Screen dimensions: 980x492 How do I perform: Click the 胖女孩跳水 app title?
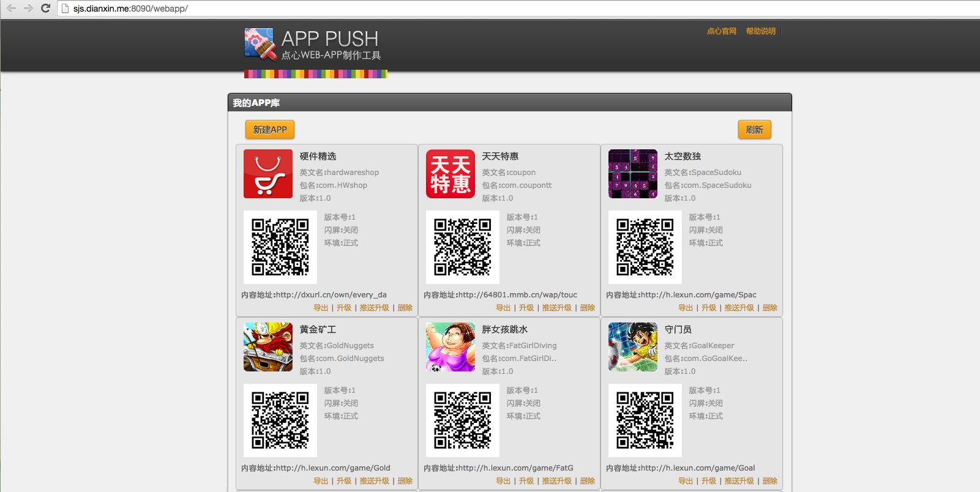tap(505, 330)
